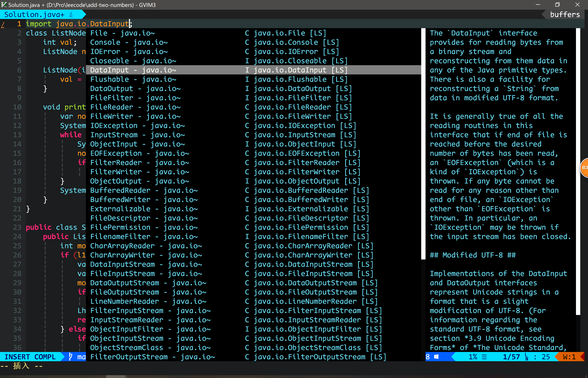The image size is (588, 378).
Task: Click the git branch icon in status line
Action: click(71, 356)
